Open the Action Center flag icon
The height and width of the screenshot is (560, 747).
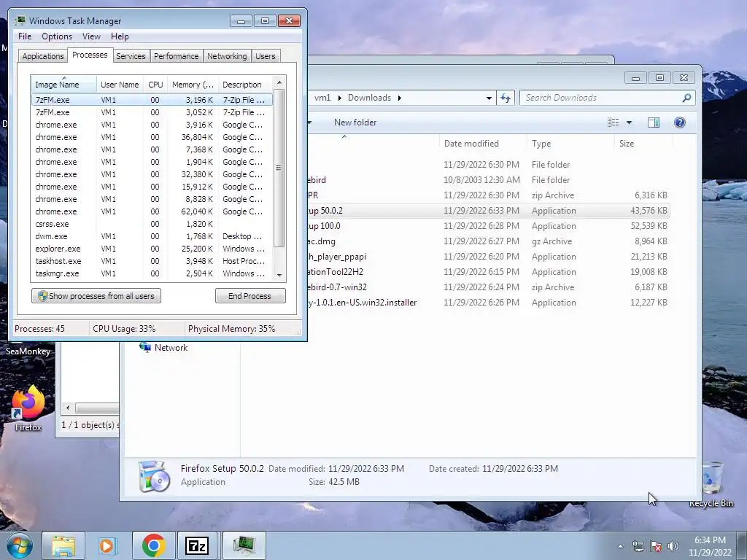[x=656, y=547]
